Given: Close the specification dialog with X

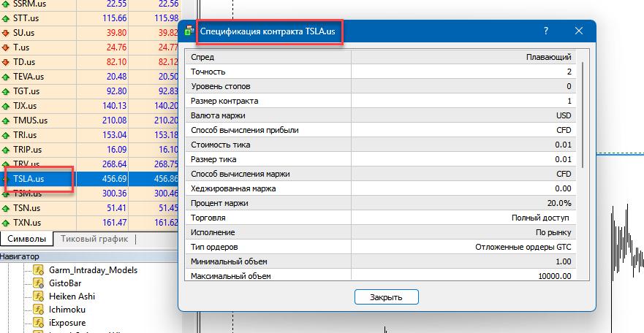Looking at the screenshot, I should tap(579, 31).
